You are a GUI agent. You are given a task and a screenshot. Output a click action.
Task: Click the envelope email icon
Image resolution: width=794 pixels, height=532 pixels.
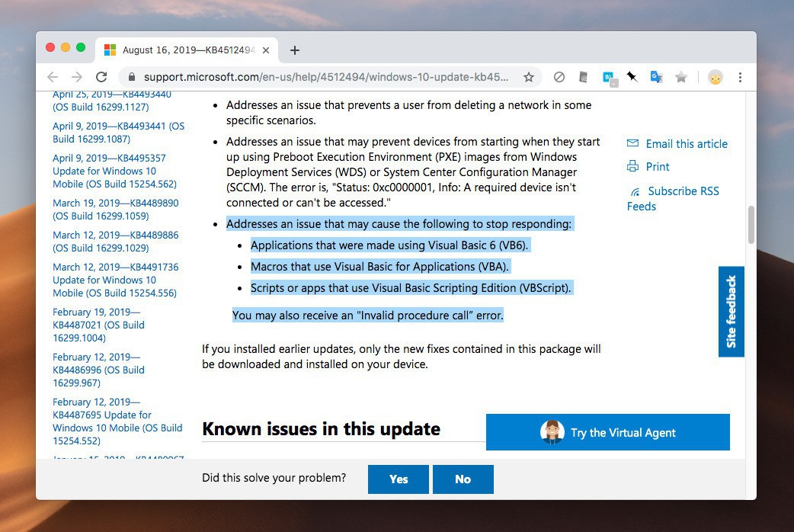click(x=632, y=143)
